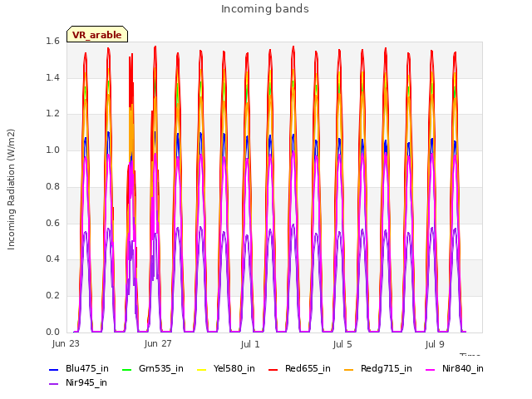532x399 pixels.
Task: Select the Blu475_in legend label
Action: 87,369
